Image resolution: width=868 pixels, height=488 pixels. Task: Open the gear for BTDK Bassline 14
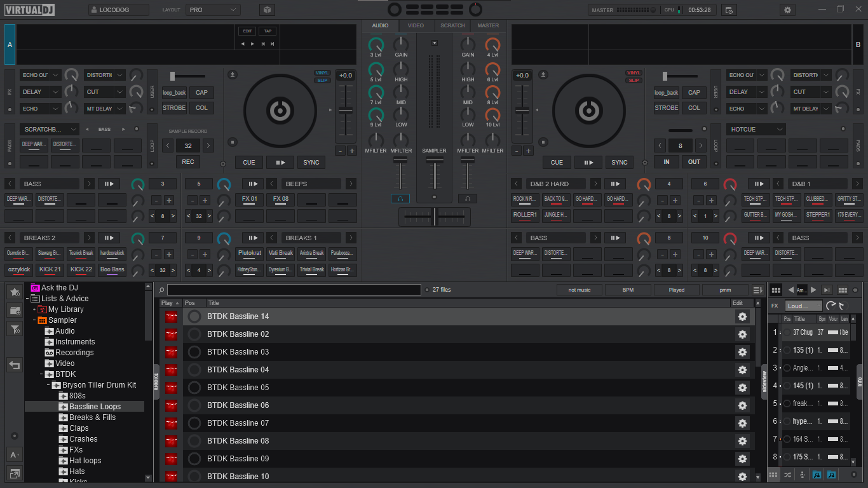coord(742,316)
